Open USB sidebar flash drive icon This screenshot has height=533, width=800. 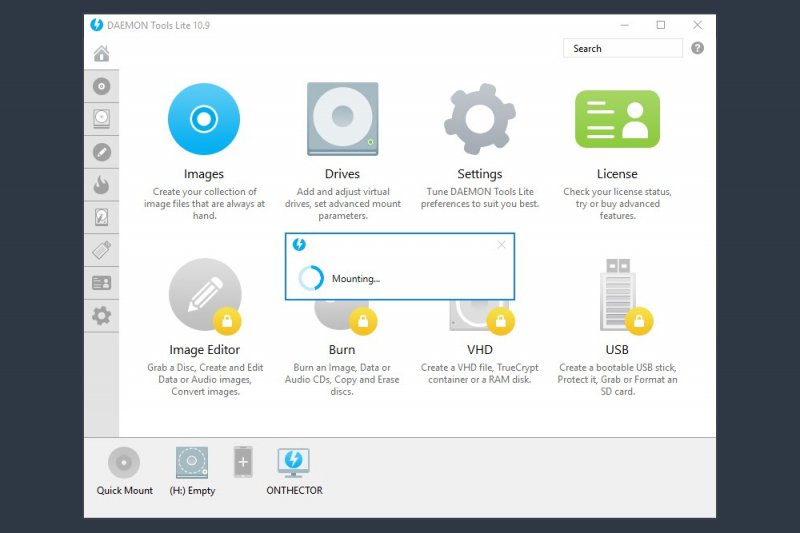102,250
